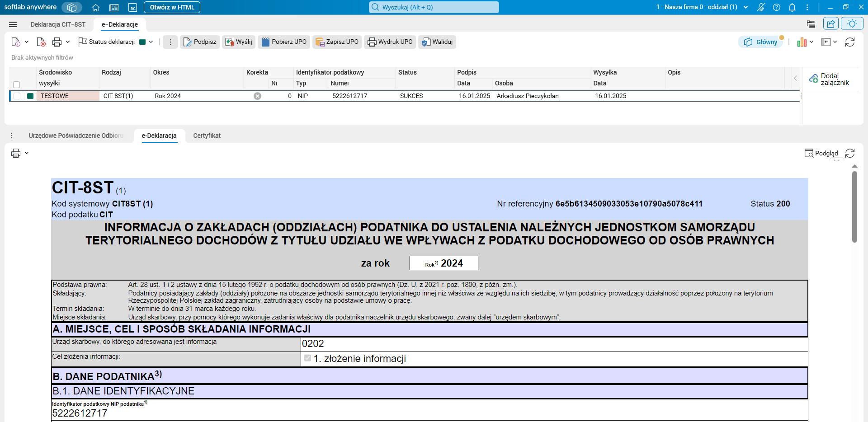Refresh the declarations list
868x422 pixels.
point(850,42)
